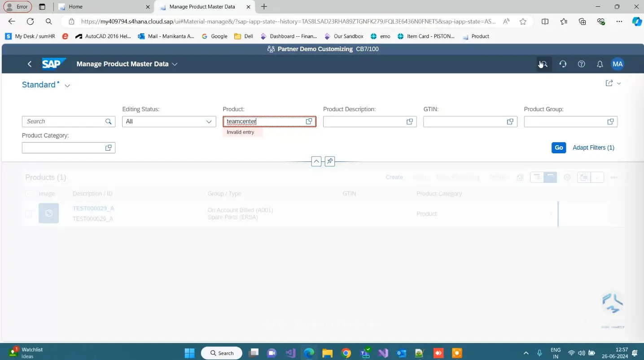
Task: Click the TEST000029_A product image thumbnail
Action: (48, 213)
